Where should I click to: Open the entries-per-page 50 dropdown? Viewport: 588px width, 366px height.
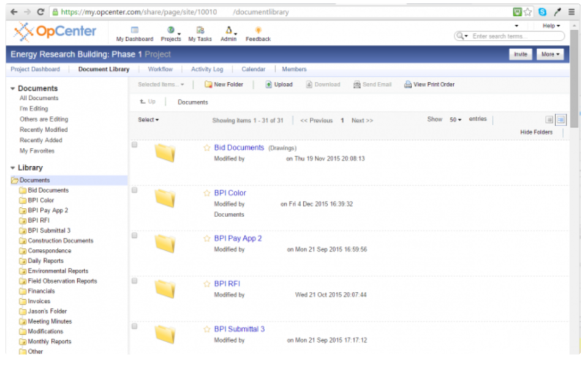(x=455, y=120)
